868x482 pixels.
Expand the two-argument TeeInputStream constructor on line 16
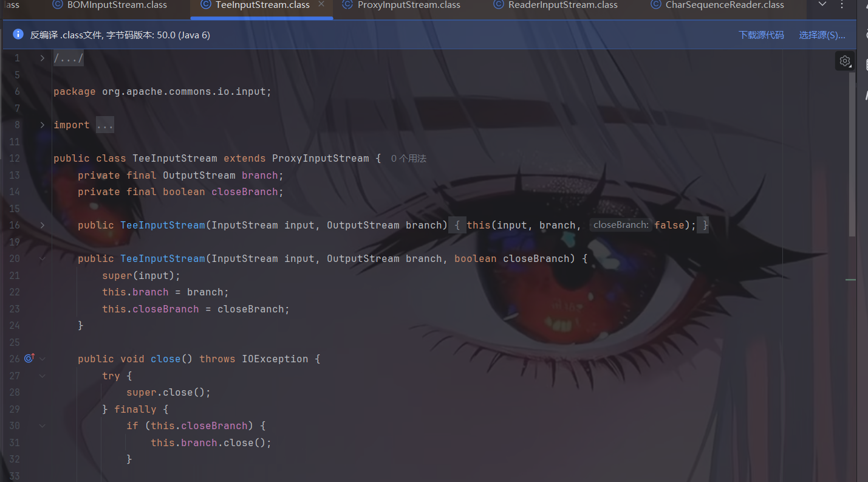click(43, 225)
